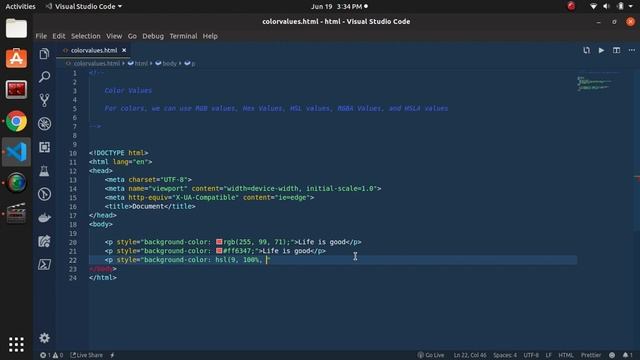Click the rgb(255, 99, 71) color swatch
Image resolution: width=640 pixels, height=360 pixels.
click(x=219, y=242)
